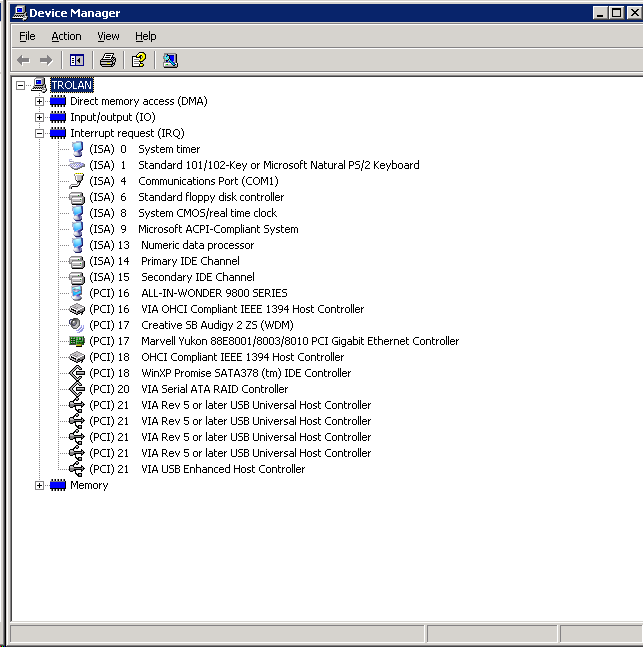Viewport: 643px width, 647px height.
Task: Click the Scan for hardware changes icon
Action: (x=170, y=60)
